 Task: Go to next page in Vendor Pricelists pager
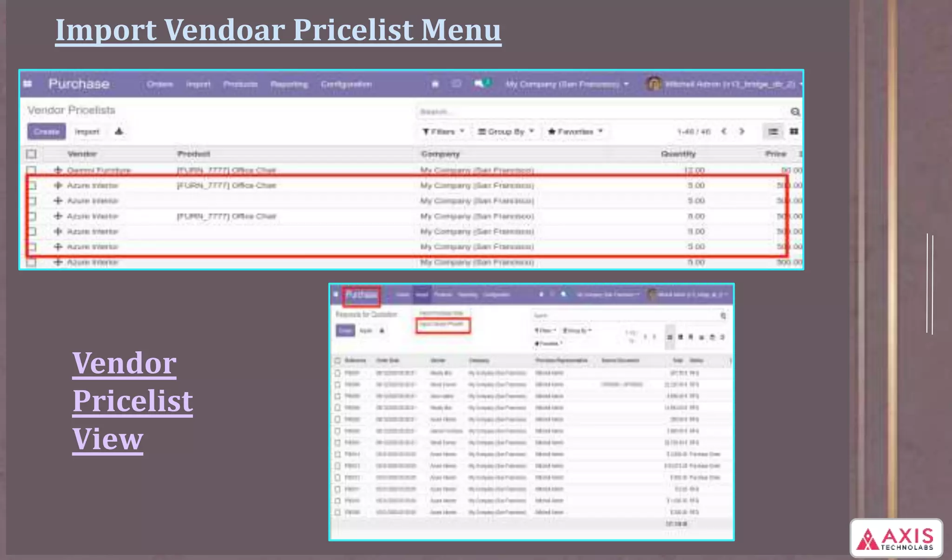742,132
